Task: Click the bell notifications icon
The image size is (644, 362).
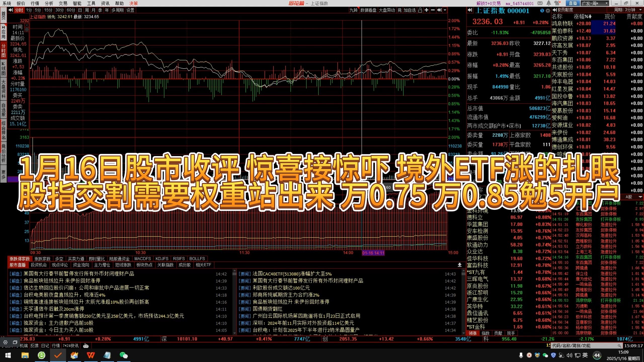Action: click(x=549, y=3)
